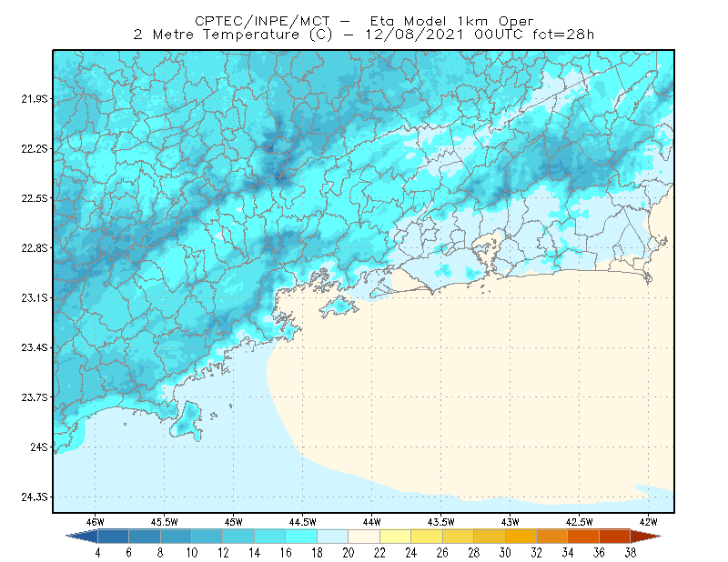This screenshot has width=728, height=562.
Task: Click the 30-32 orange legend swatch
Action: [521, 537]
